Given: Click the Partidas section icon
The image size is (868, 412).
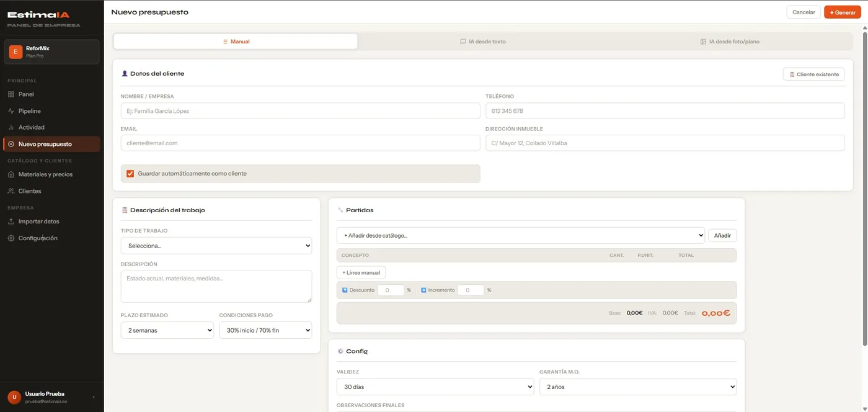Looking at the screenshot, I should (340, 210).
